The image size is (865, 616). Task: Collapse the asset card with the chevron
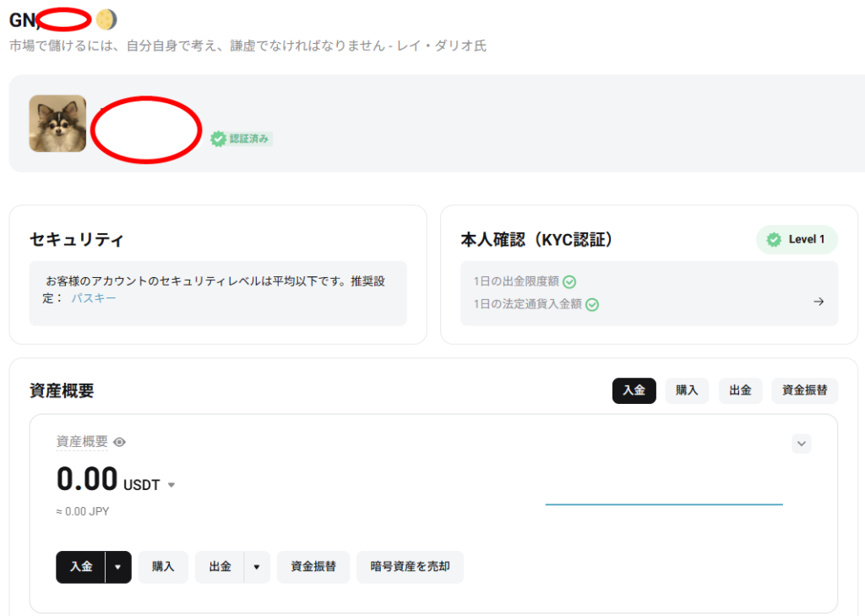(801, 444)
